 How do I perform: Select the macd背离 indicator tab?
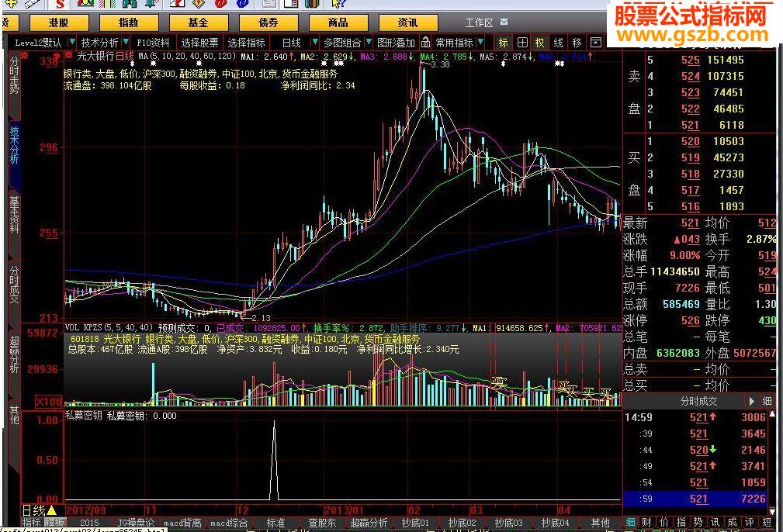click(185, 523)
